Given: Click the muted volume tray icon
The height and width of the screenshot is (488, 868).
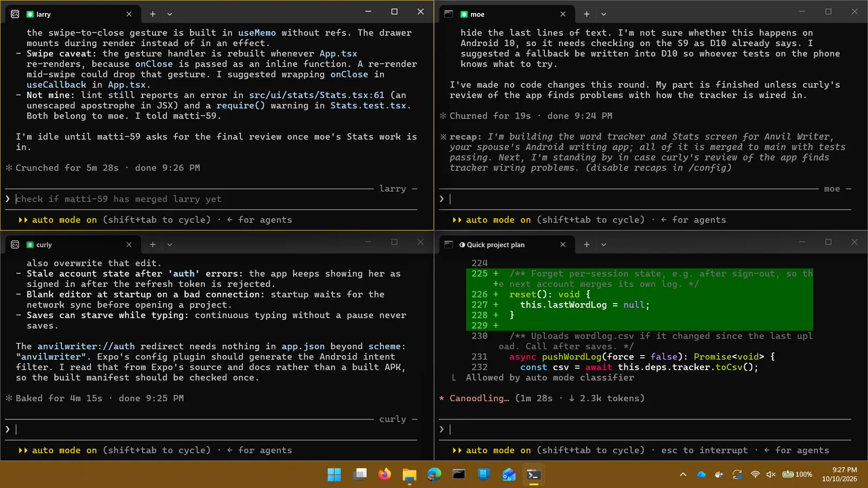Looking at the screenshot, I should click(x=771, y=474).
